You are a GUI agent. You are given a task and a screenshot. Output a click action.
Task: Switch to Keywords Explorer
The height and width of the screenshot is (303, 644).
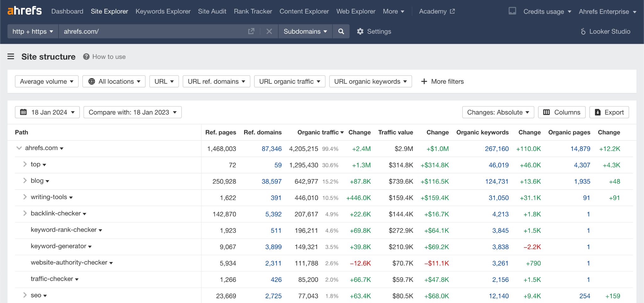pyautogui.click(x=163, y=11)
